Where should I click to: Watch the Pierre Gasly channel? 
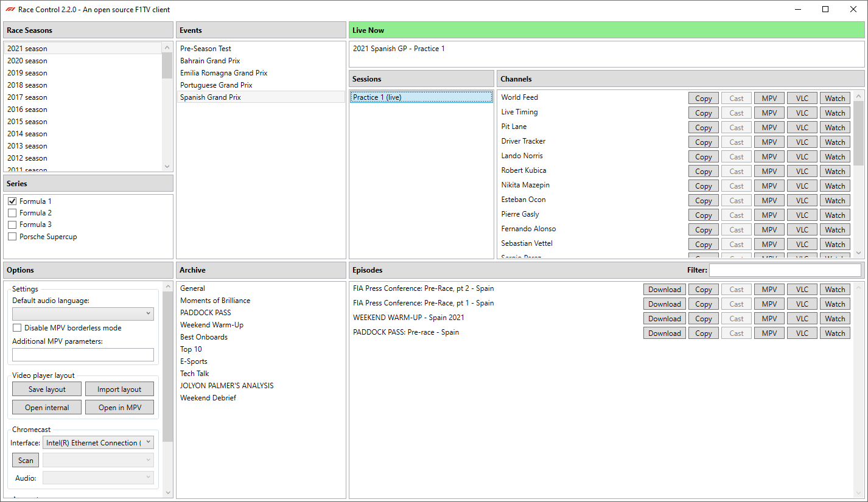835,215
